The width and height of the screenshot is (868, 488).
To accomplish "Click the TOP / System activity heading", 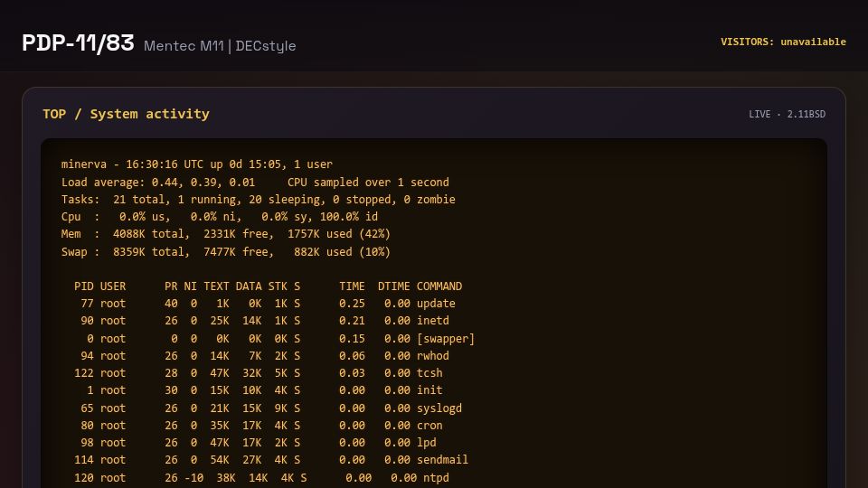I will click(x=127, y=114).
